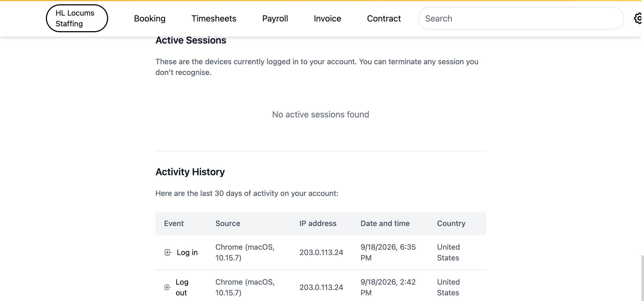Image resolution: width=644 pixels, height=301 pixels.
Task: Click the devices currently logged in description
Action: [317, 67]
